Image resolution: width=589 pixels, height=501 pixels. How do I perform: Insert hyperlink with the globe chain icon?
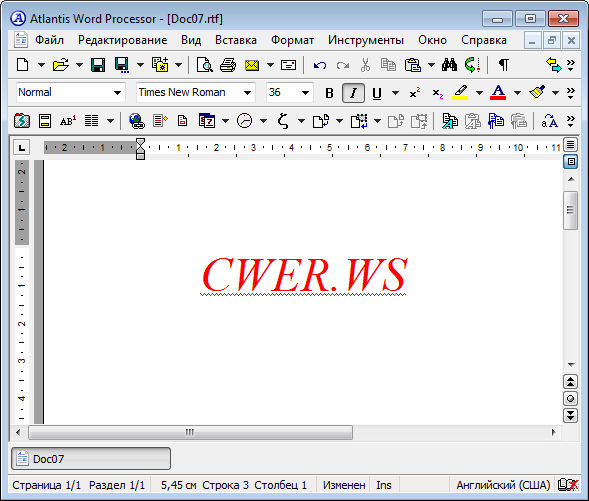click(x=136, y=121)
